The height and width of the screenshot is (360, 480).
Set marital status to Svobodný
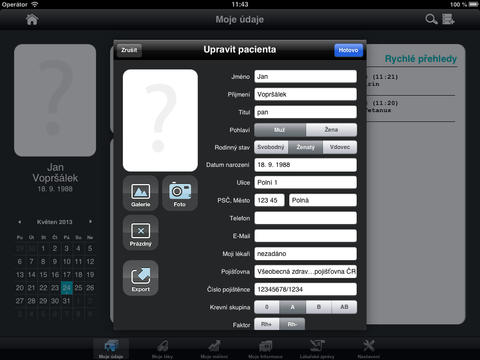coord(271,147)
